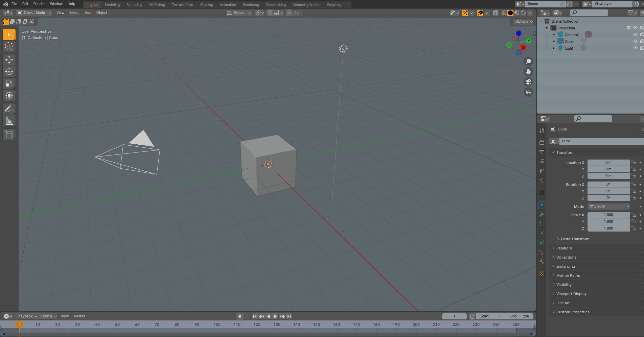Click the Scale X value field
The width and height of the screenshot is (644, 337).
pos(608,215)
